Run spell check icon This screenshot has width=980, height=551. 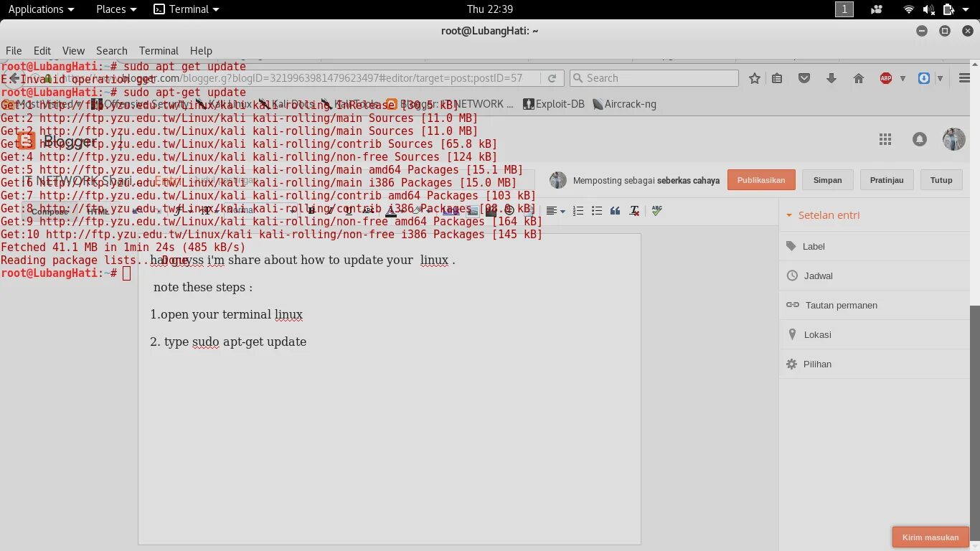(656, 211)
